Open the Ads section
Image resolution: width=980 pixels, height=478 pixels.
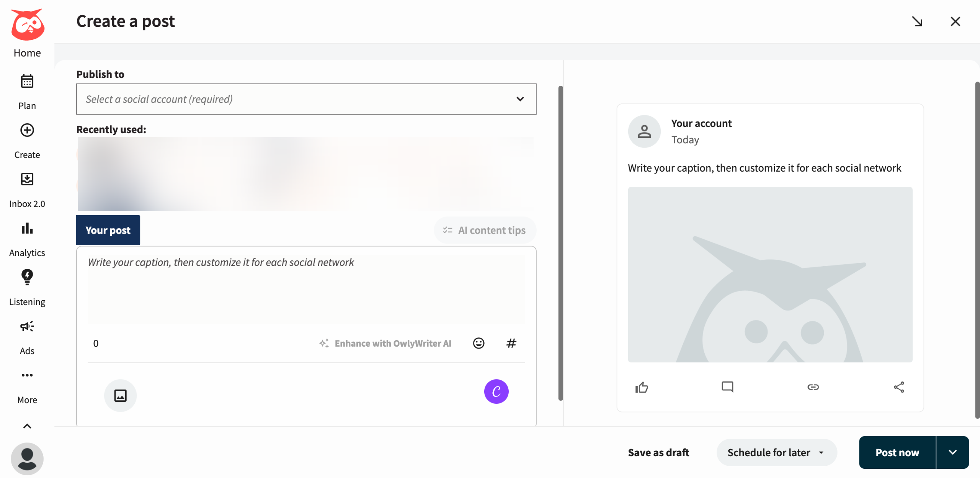(27, 336)
